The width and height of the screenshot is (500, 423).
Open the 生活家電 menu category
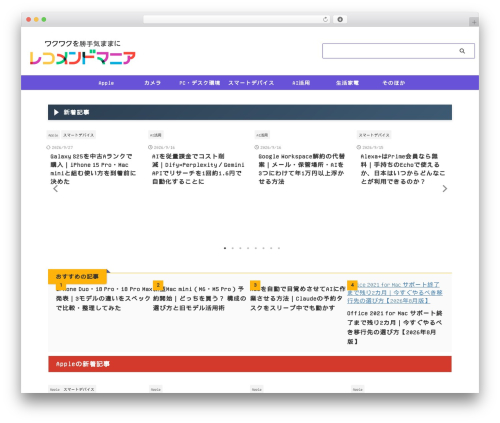pos(347,83)
